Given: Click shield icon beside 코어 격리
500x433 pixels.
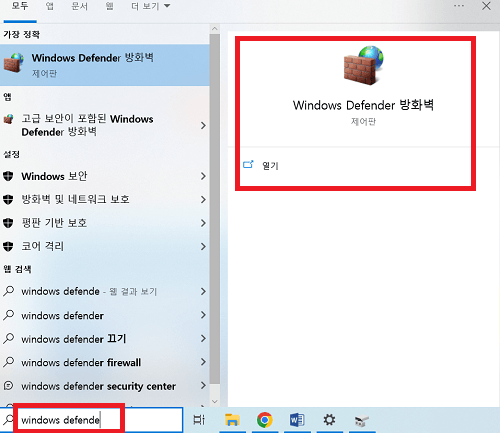Looking at the screenshot, I should tap(8, 246).
